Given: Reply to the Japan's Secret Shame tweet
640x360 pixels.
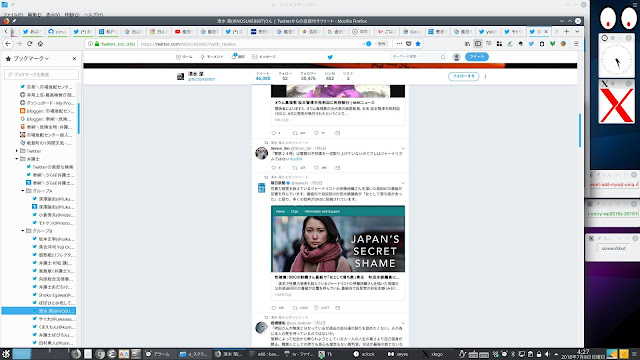Looking at the screenshot, I should pyautogui.click(x=274, y=308).
